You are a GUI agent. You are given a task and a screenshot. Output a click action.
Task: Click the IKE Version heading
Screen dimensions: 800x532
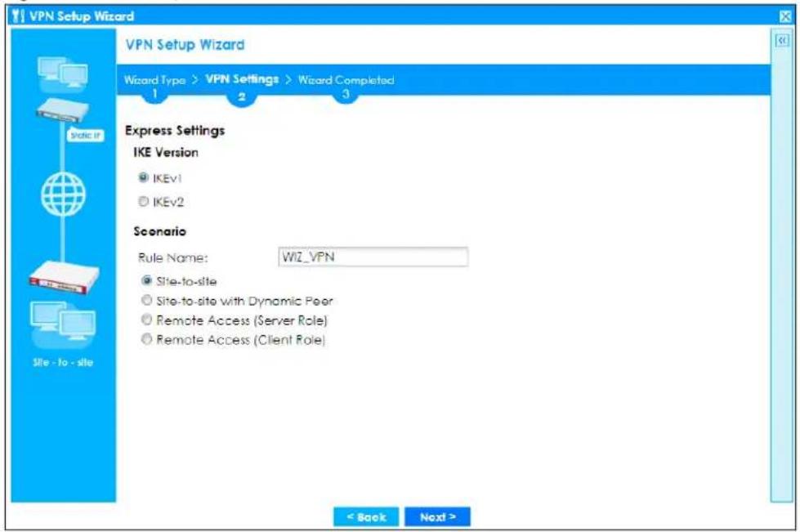coord(166,152)
